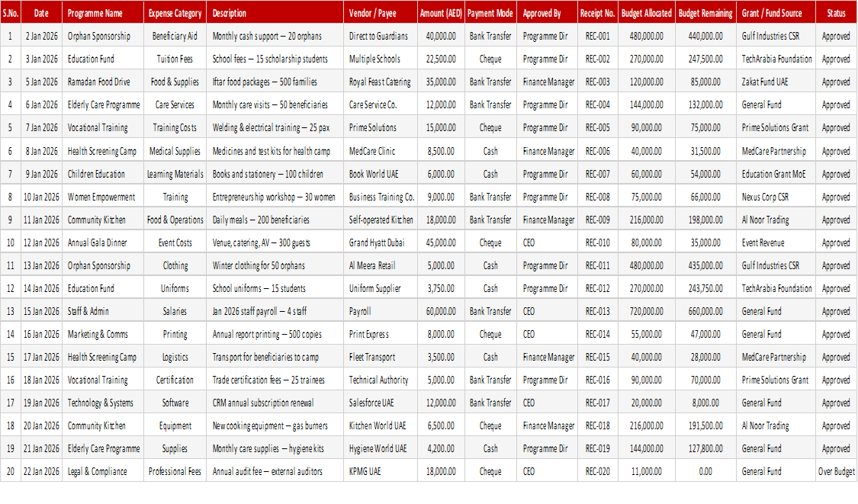Viewport: 858px width, 504px height.
Task: Select the 'Direct to Guardians' payee cell
Action: point(381,36)
